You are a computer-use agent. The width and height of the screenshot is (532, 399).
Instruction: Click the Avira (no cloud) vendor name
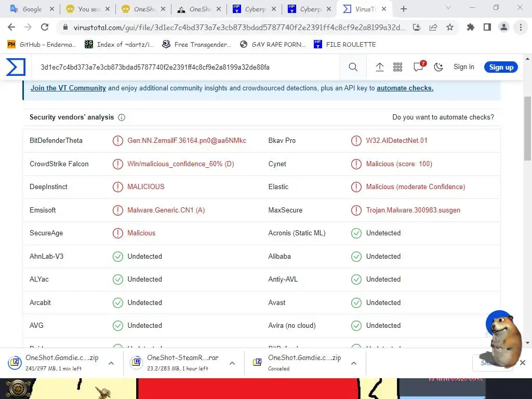(x=292, y=326)
